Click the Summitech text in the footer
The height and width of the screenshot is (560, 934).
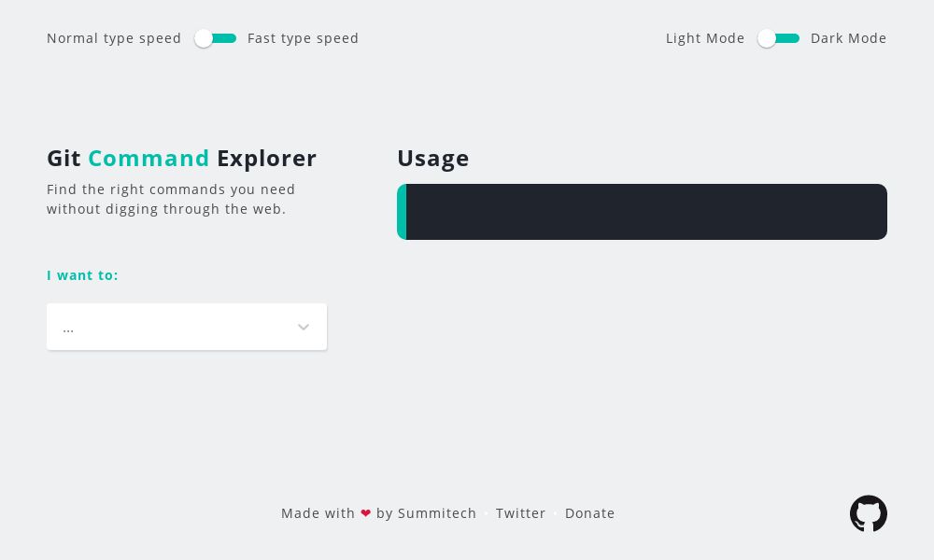coord(437,512)
